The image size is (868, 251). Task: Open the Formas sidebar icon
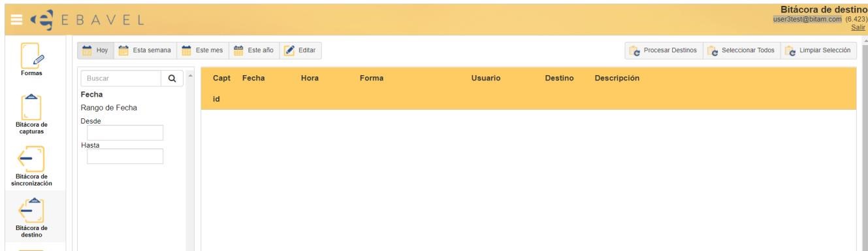tap(32, 60)
